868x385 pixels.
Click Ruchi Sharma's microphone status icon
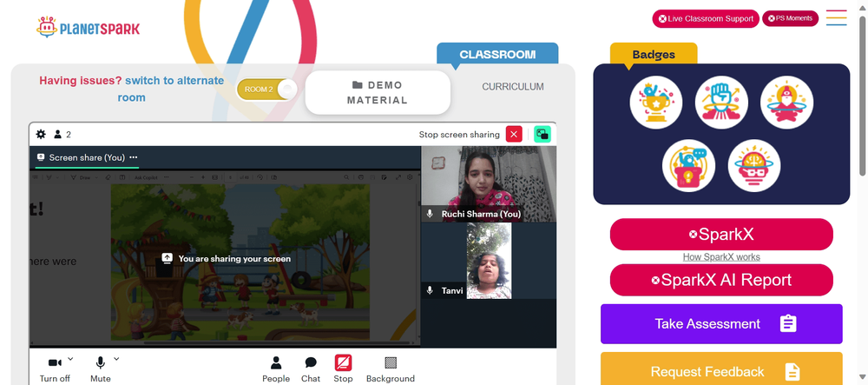[x=430, y=214]
